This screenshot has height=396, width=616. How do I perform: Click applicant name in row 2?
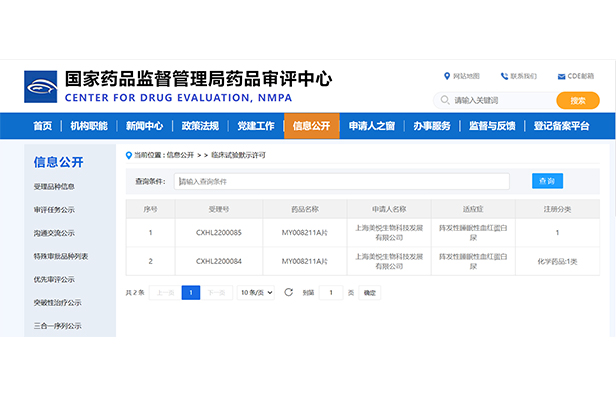(x=389, y=261)
